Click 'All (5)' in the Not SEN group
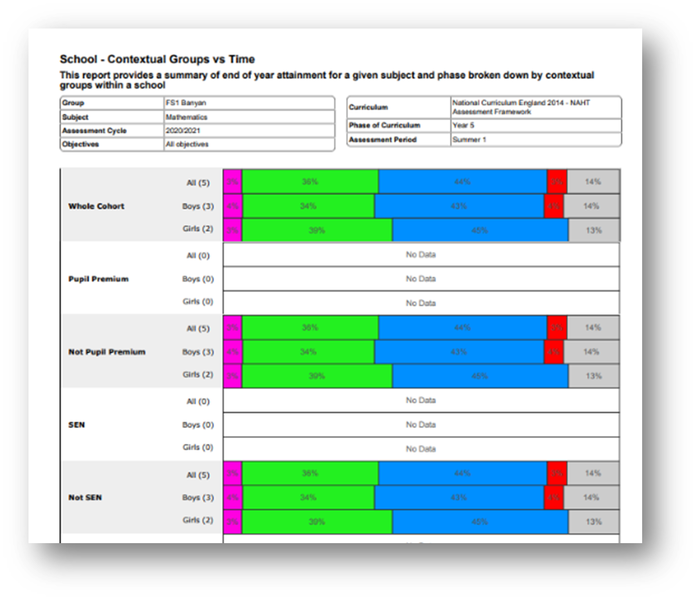The image size is (700, 601). [198, 475]
